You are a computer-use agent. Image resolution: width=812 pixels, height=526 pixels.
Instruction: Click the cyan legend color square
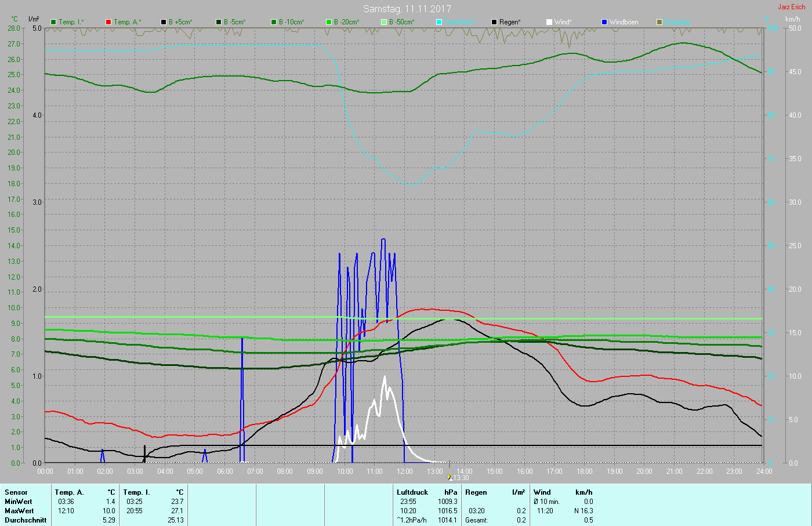point(439,22)
